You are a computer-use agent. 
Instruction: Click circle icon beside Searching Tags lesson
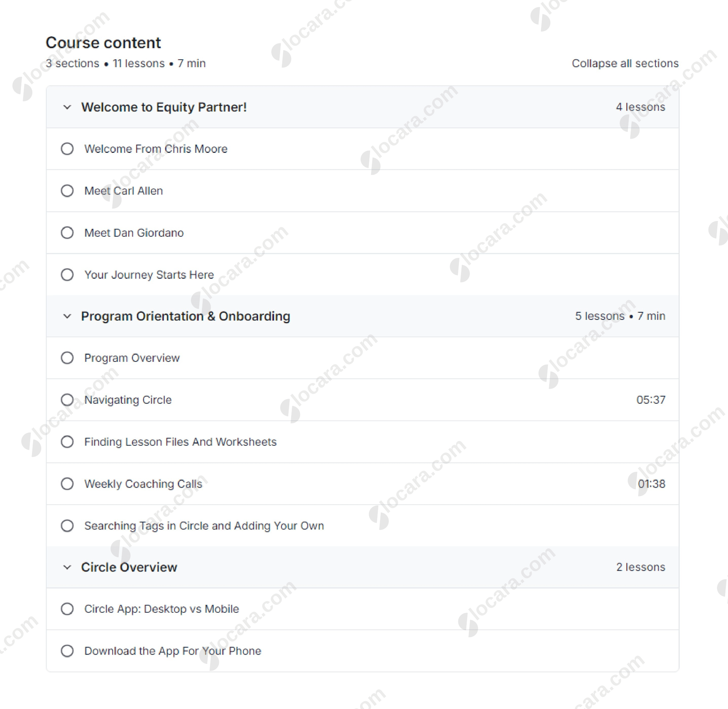67,526
